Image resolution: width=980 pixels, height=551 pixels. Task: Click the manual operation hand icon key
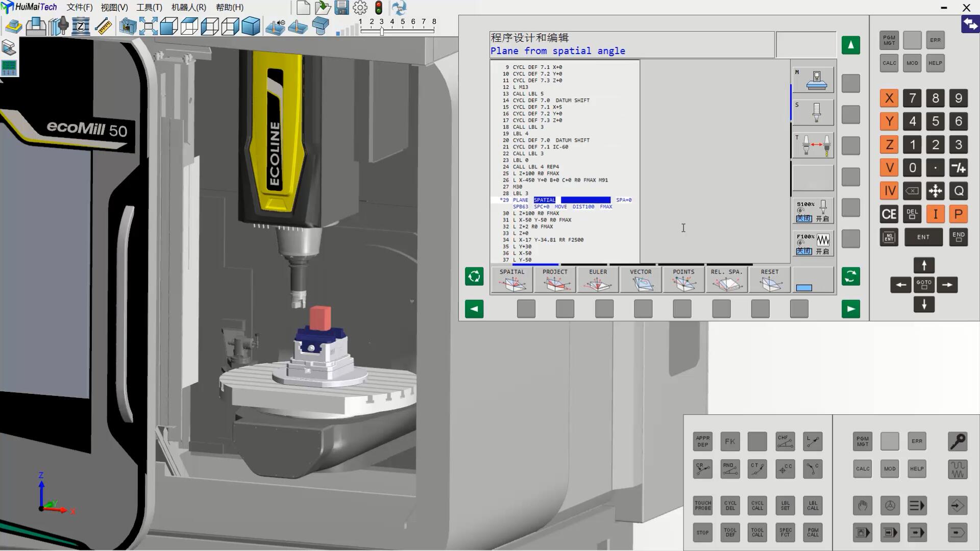click(x=863, y=506)
